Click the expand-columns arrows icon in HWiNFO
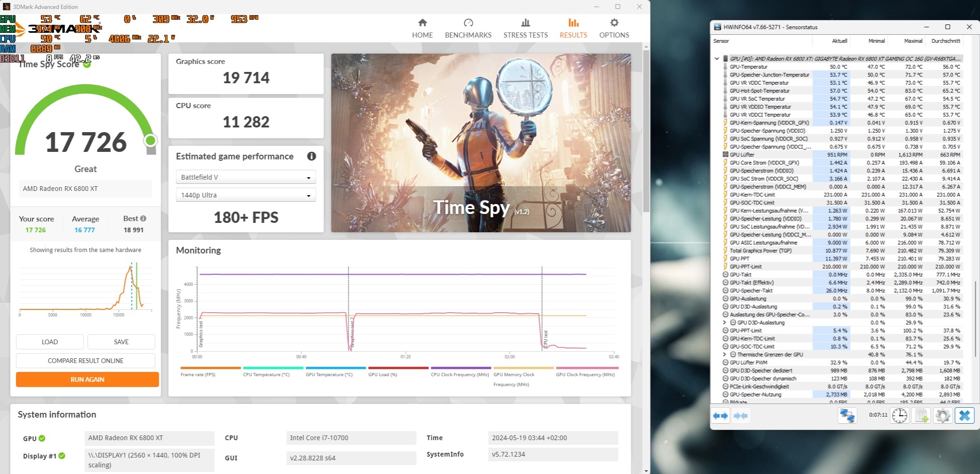 [721, 416]
